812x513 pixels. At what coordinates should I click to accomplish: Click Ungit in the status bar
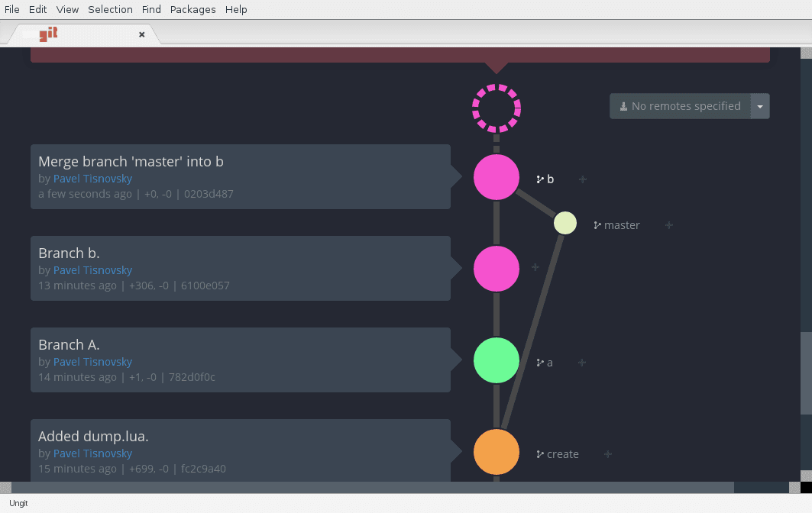click(18, 503)
